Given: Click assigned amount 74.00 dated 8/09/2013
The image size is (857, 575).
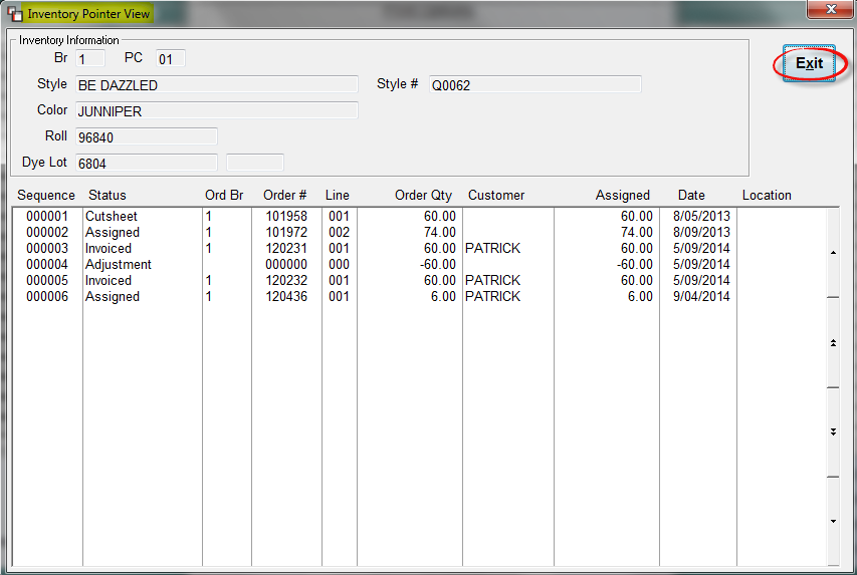Looking at the screenshot, I should tap(636, 232).
